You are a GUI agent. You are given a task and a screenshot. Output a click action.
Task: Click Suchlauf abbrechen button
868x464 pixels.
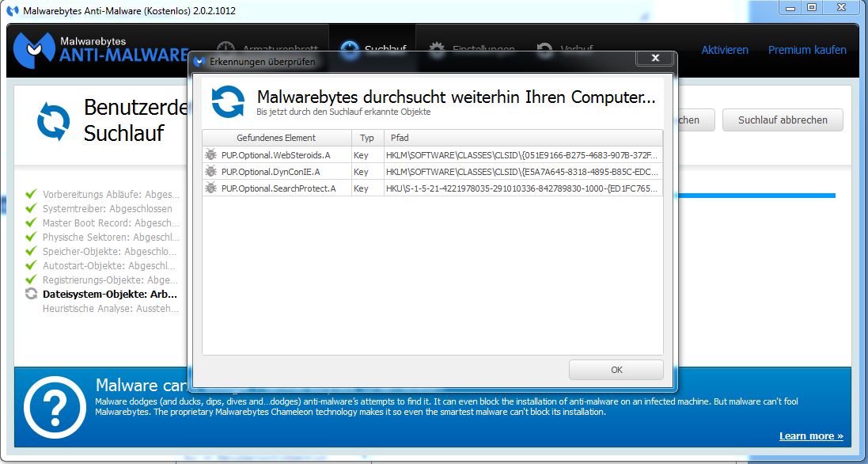pos(783,120)
